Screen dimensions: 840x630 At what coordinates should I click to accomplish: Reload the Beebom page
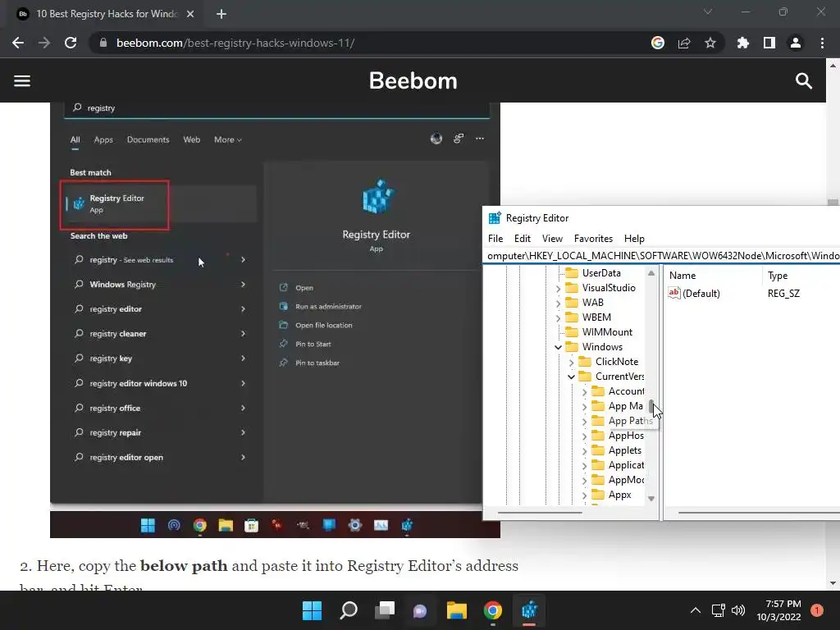[x=71, y=43]
